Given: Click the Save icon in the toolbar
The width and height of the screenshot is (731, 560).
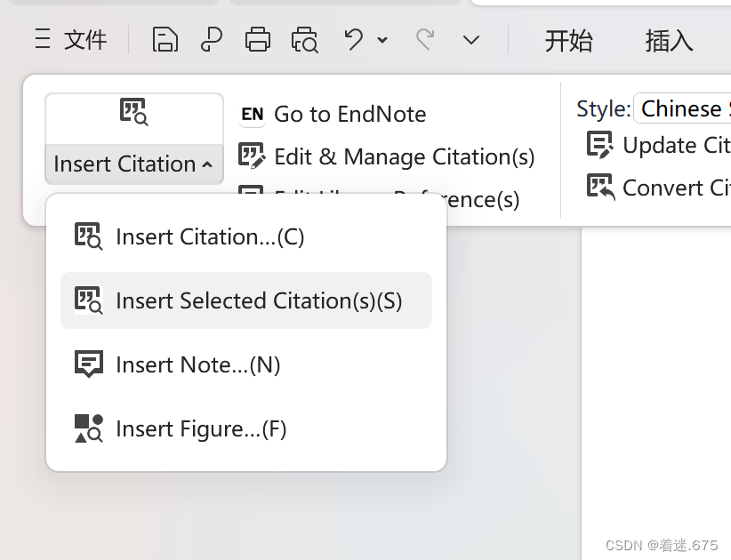Looking at the screenshot, I should pyautogui.click(x=165, y=40).
